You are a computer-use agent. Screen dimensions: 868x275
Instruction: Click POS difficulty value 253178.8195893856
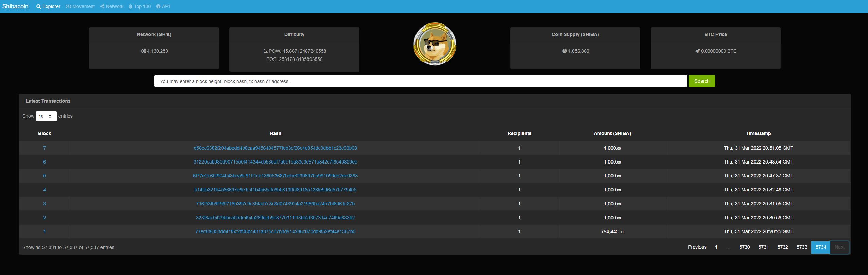pyautogui.click(x=301, y=59)
